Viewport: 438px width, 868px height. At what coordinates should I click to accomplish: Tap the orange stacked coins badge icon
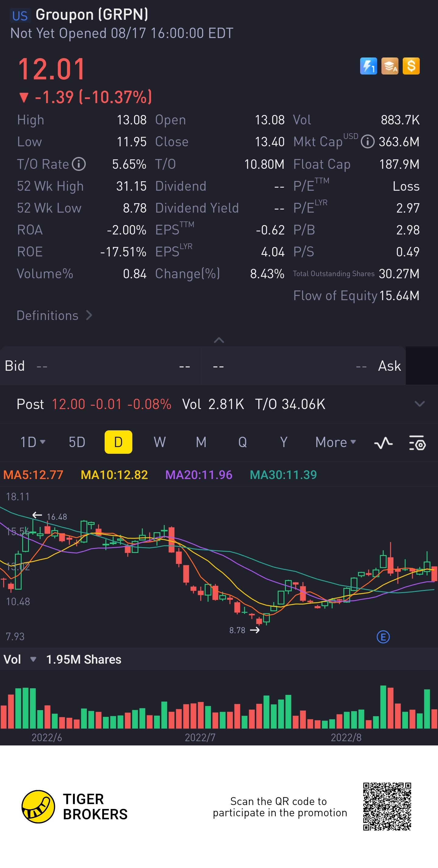pyautogui.click(x=390, y=66)
